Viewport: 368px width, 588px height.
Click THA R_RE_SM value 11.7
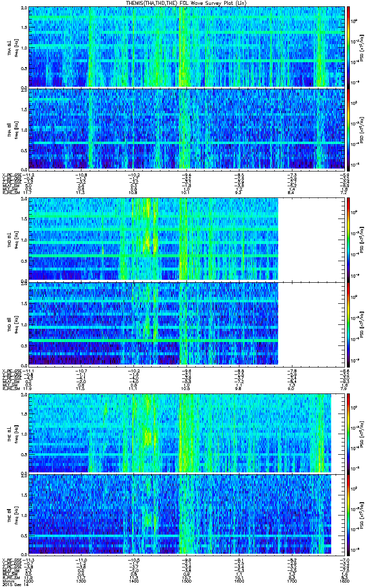click(x=28, y=193)
